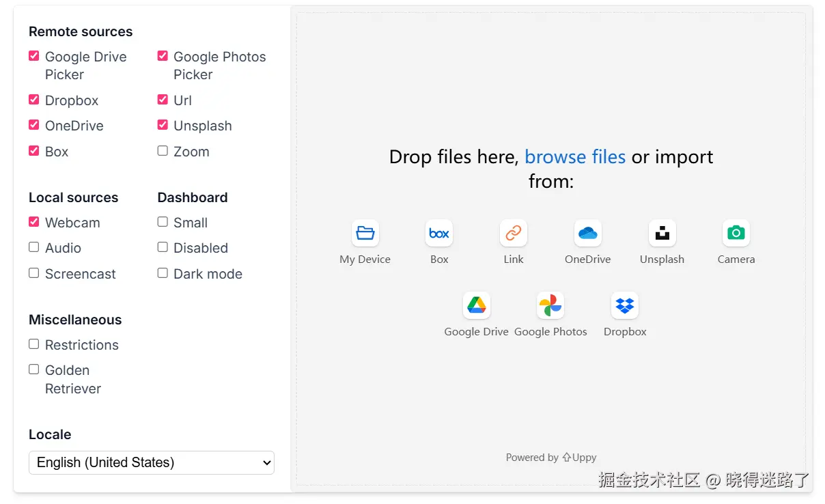The image size is (825, 504).
Task: Enable the Audio local source checkbox
Action: click(x=33, y=247)
